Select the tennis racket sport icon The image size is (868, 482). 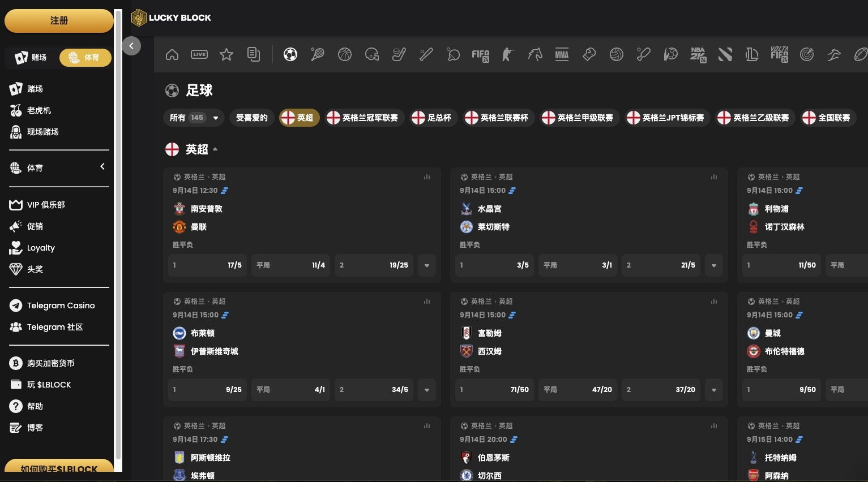pyautogui.click(x=318, y=54)
